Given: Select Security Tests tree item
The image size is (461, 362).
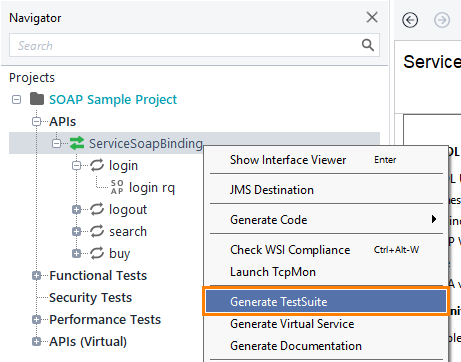Looking at the screenshot, I should coord(90,298).
